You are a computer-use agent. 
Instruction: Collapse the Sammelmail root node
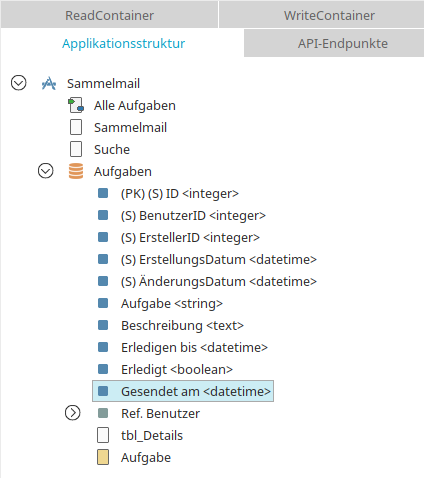point(18,83)
